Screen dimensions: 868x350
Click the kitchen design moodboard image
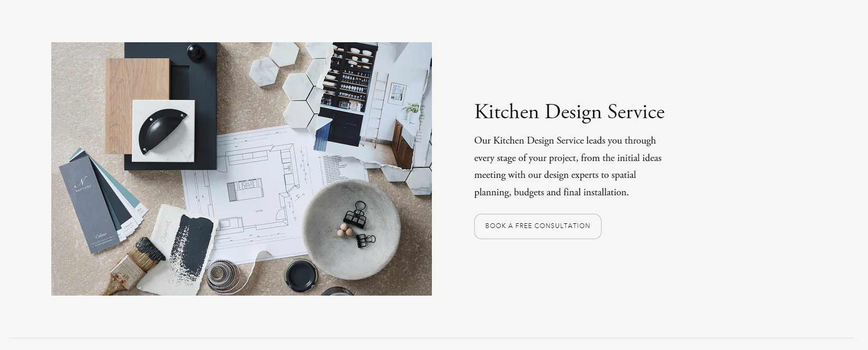242,169
